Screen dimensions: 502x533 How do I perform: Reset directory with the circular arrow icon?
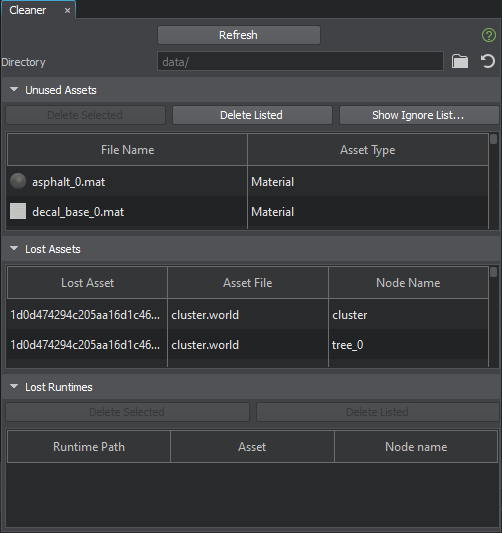(x=487, y=62)
